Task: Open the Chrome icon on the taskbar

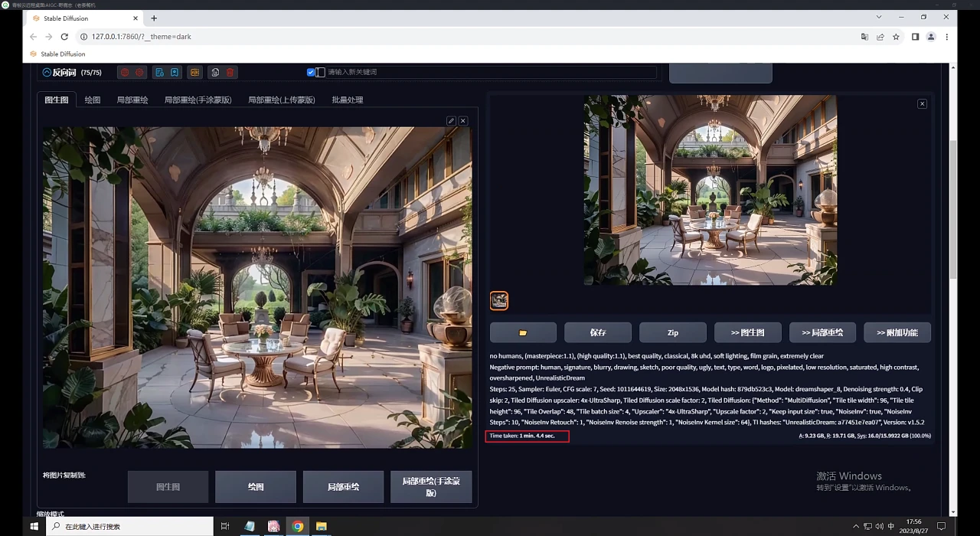Action: (x=298, y=526)
